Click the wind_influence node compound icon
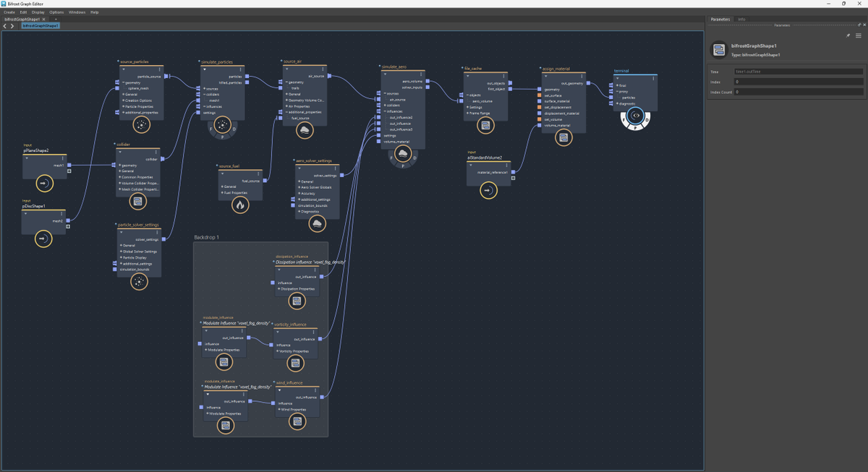The width and height of the screenshot is (868, 472). click(296, 421)
